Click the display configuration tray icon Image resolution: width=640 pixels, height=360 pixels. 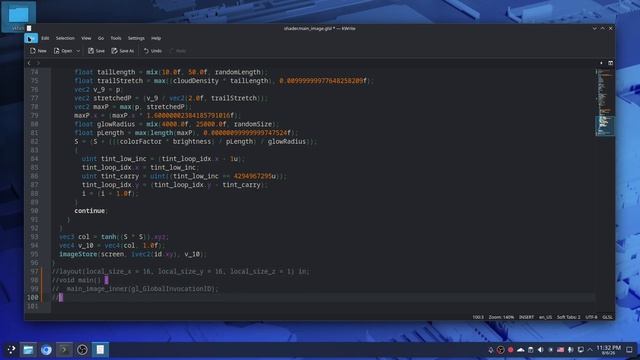[580, 350]
